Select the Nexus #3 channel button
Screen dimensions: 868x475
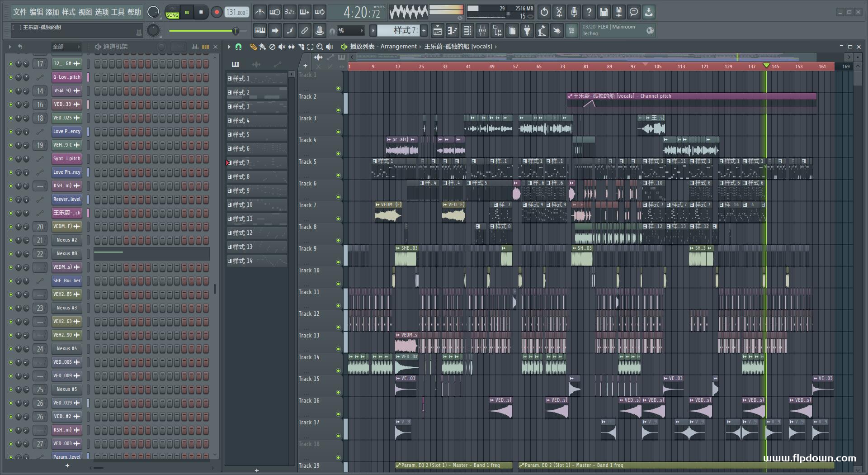(x=67, y=308)
